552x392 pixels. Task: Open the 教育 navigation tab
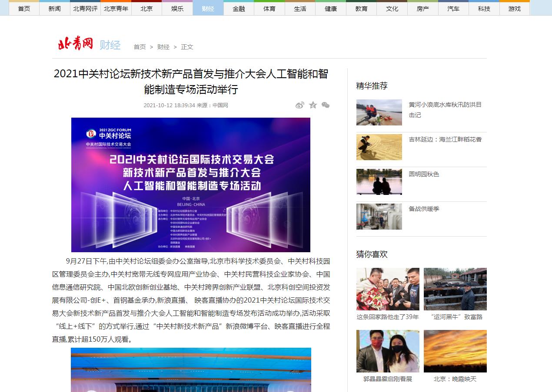point(361,9)
